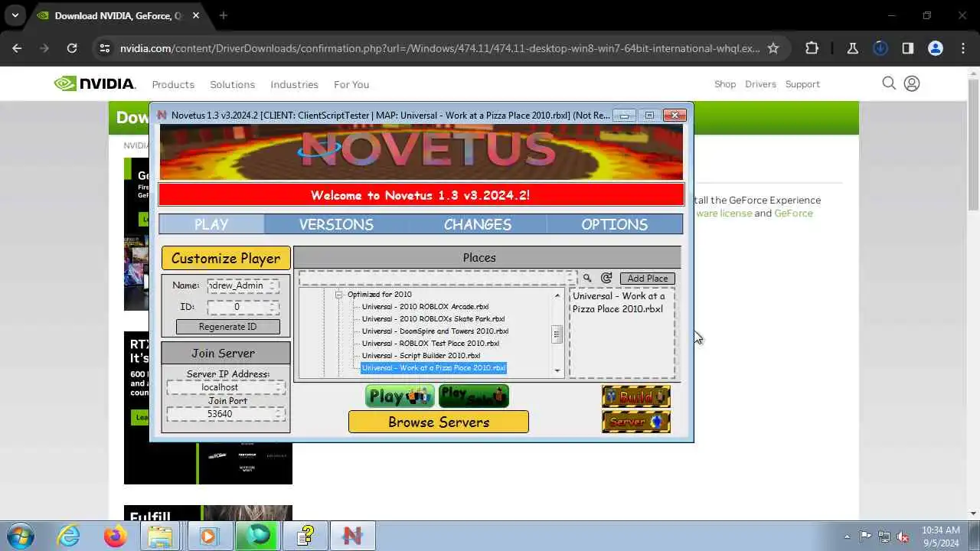Click the GeForce link in page text
Image resolution: width=980 pixels, height=551 pixels.
pos(794,214)
